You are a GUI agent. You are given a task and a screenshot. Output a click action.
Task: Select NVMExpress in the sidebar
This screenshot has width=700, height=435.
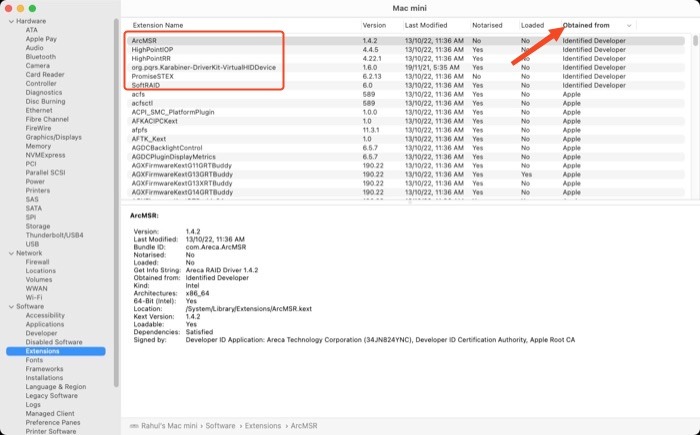45,155
